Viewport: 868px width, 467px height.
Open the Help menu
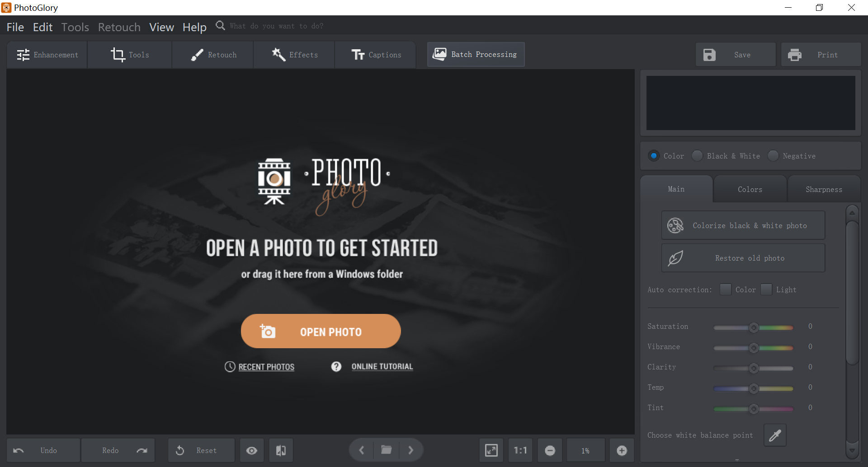(194, 27)
